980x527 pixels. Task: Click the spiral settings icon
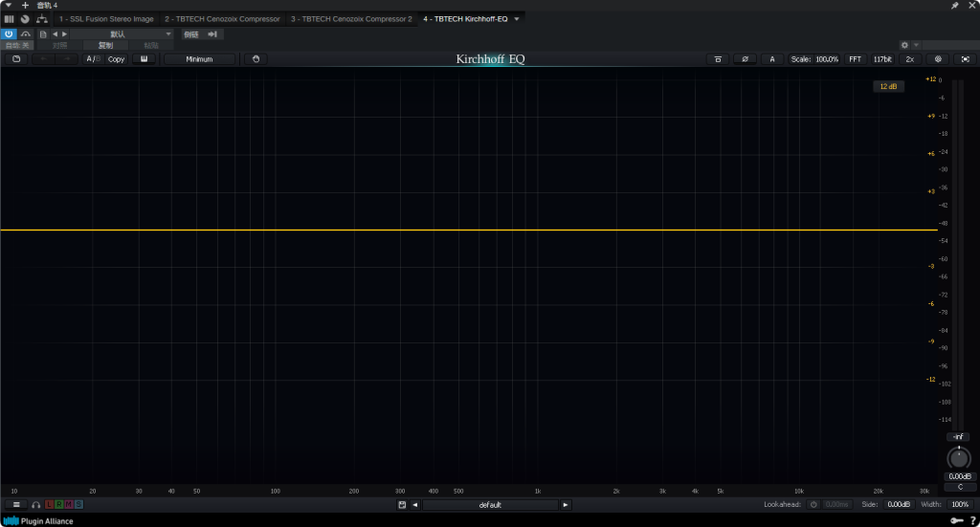point(938,59)
